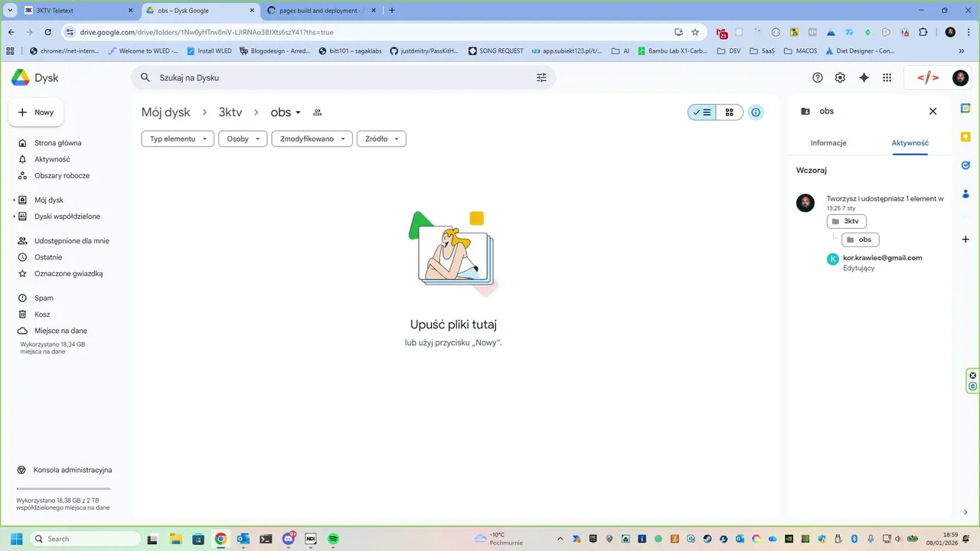Go to Mój dysk in the breadcrumb
The width and height of the screenshot is (980, 551).
tap(165, 112)
